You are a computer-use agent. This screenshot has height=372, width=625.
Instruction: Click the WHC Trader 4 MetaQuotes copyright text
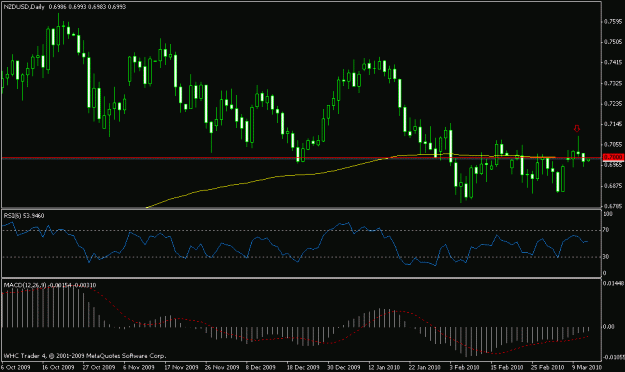(x=85, y=356)
